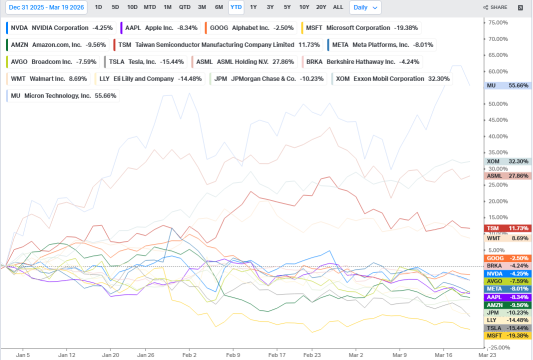Toggle the META Meta Platforms legend item
Viewport: 533px width, 360px height.
coord(381,45)
